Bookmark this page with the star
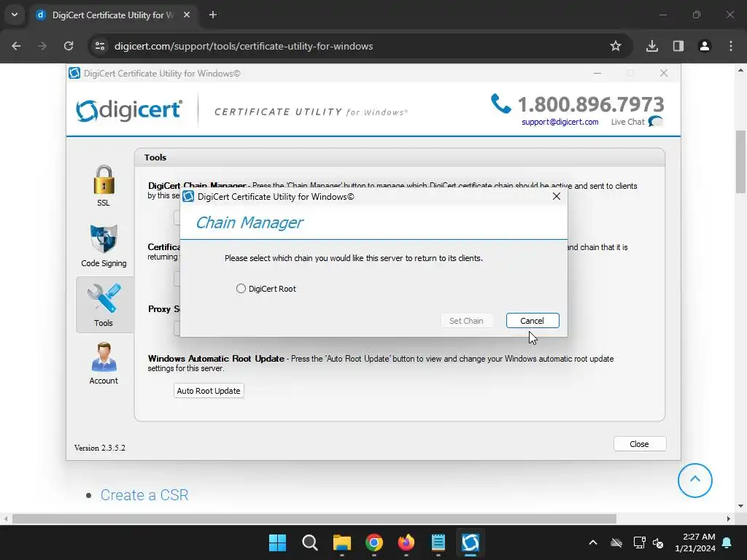This screenshot has height=560, width=747. [616, 46]
